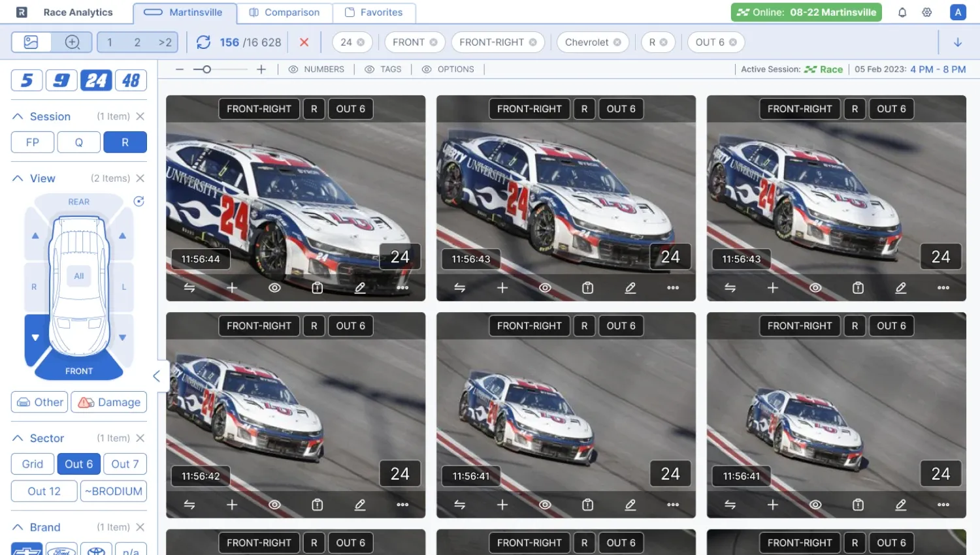Screen dimensions: 980x555
Task: Set column count to 2
Action: click(137, 42)
